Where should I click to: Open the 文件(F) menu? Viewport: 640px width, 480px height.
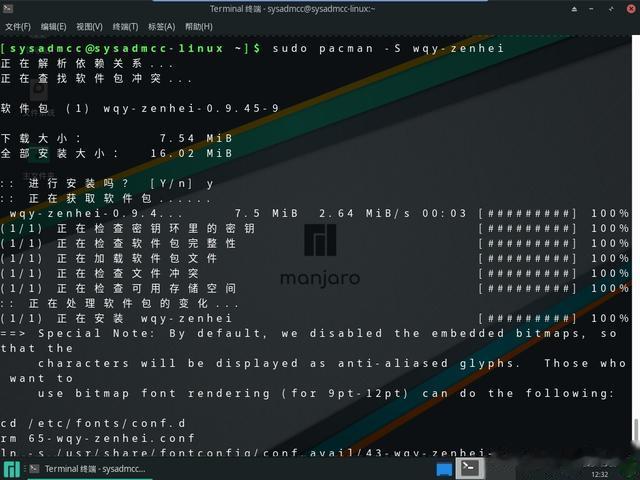(18, 27)
